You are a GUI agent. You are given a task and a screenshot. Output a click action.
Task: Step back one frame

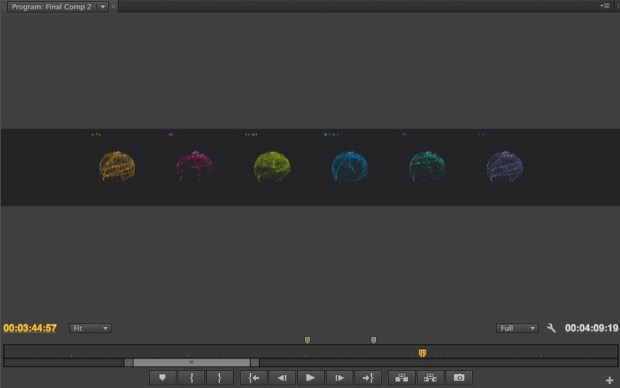[x=282, y=378]
